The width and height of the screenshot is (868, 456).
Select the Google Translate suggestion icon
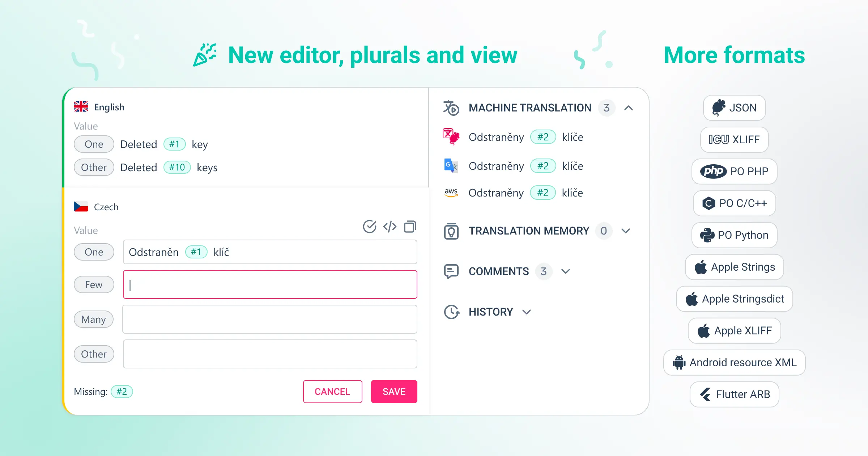click(451, 166)
